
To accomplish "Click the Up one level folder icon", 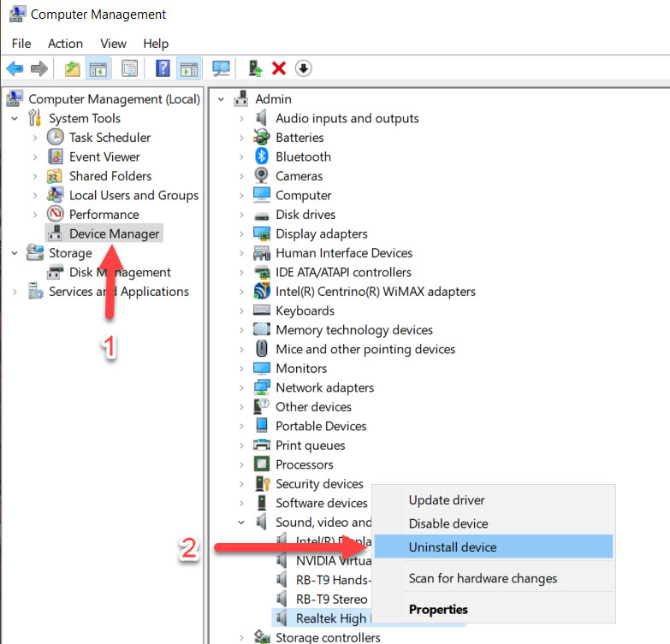I will pyautogui.click(x=72, y=68).
